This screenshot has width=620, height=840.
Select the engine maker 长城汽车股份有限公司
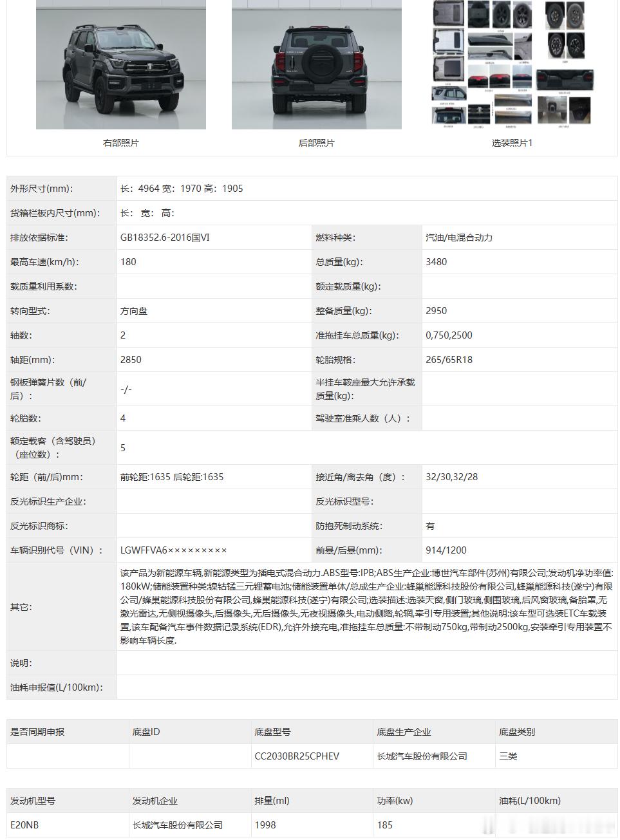point(177,825)
